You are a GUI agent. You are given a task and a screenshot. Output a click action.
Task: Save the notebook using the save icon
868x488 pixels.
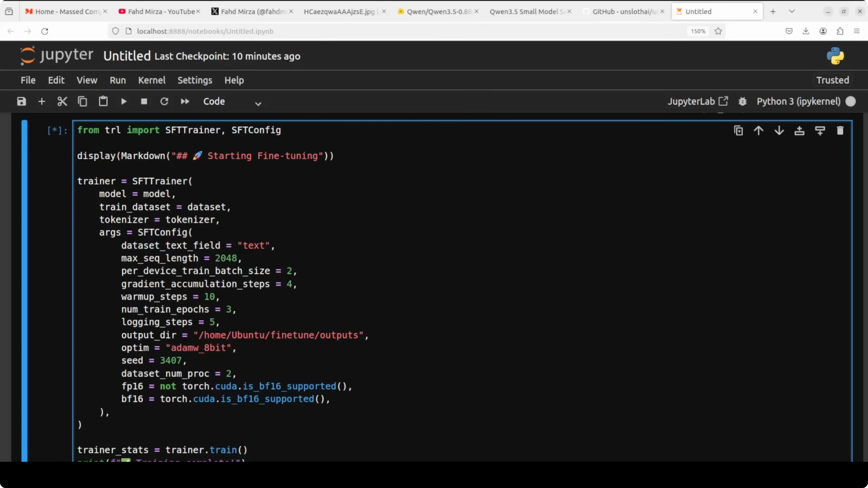(x=21, y=101)
